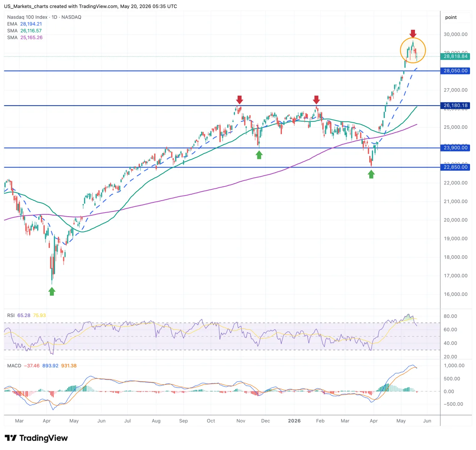Select the −500.00 label on the MACD scale
The width and height of the screenshot is (476, 450).
pos(453,404)
